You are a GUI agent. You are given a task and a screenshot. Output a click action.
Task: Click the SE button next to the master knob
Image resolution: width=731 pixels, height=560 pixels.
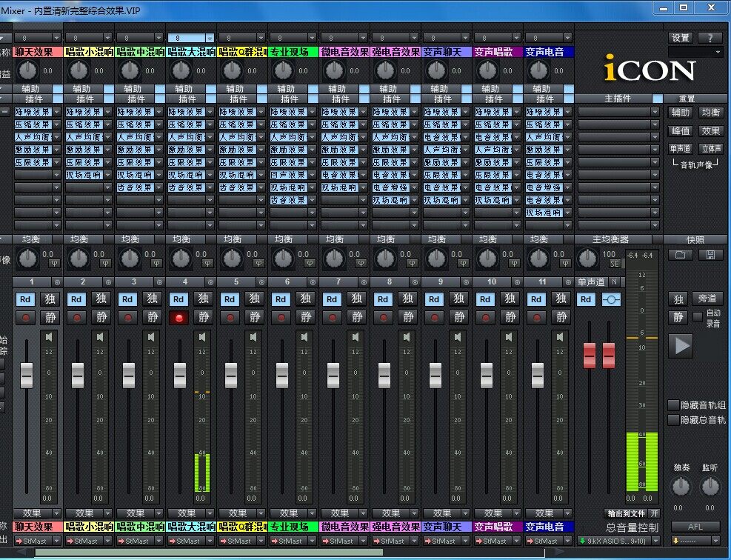coord(615,264)
